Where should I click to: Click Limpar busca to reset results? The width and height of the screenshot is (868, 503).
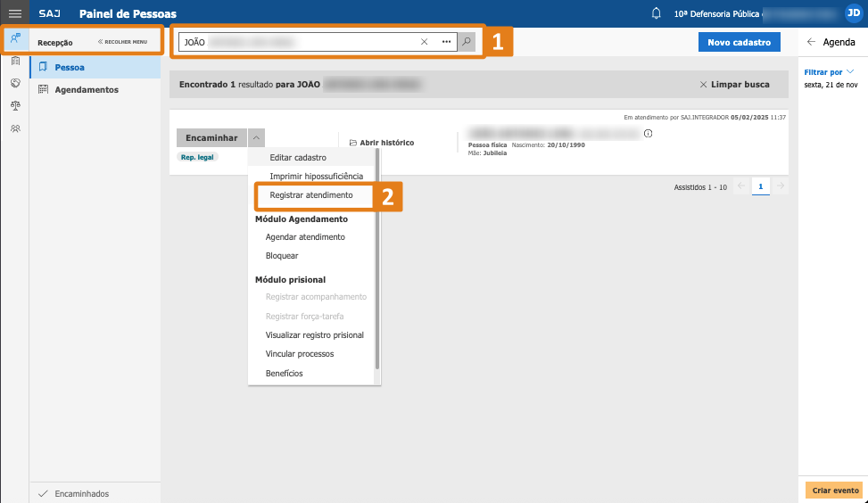coord(734,85)
